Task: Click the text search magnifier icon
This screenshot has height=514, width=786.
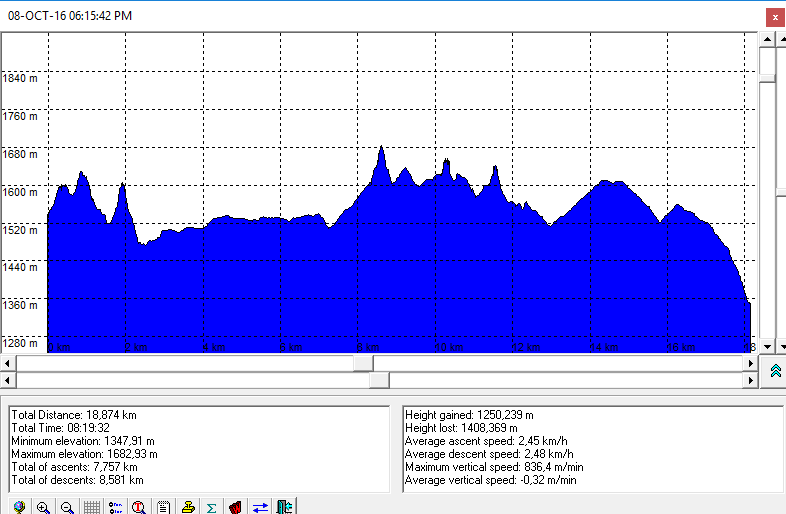Action: coord(139,506)
